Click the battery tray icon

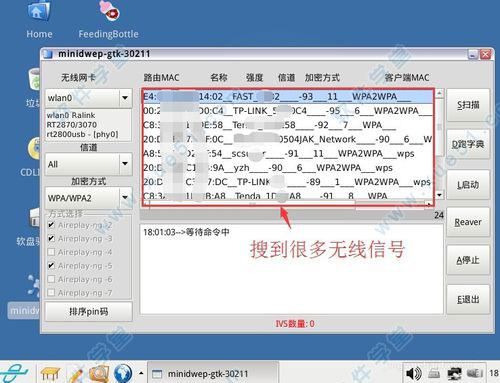click(475, 373)
